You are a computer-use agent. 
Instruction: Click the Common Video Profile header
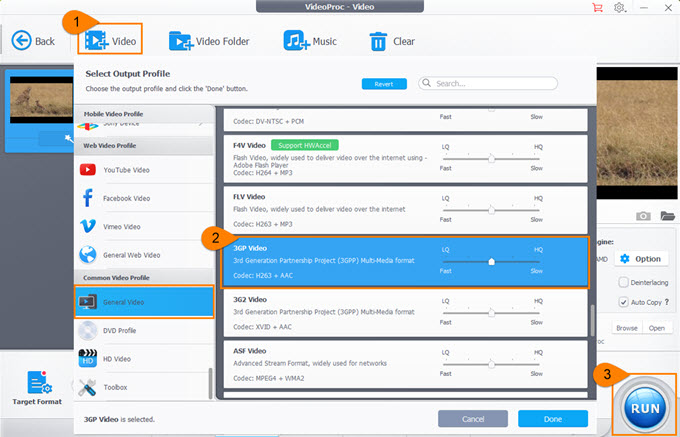[144, 277]
